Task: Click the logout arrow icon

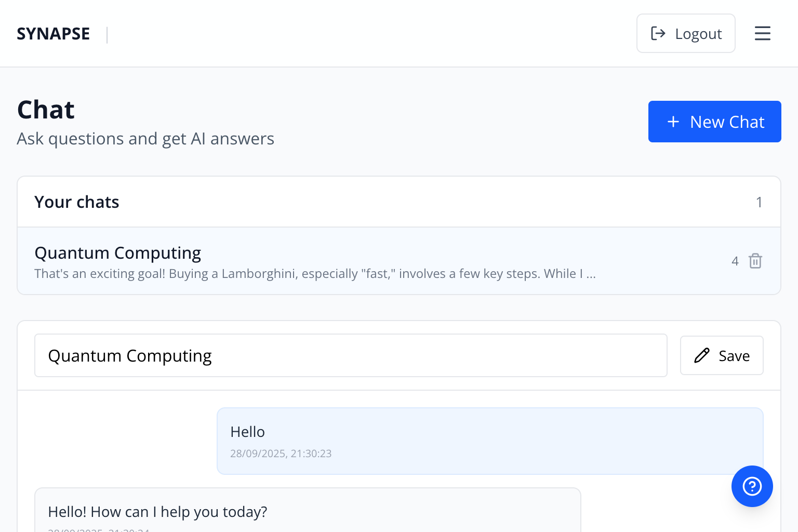Action: coord(658,33)
